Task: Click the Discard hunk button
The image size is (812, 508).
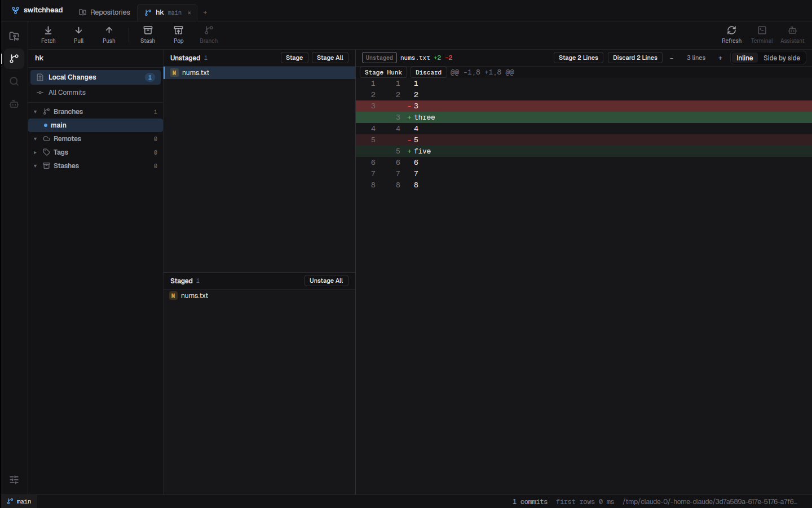Action: [429, 72]
